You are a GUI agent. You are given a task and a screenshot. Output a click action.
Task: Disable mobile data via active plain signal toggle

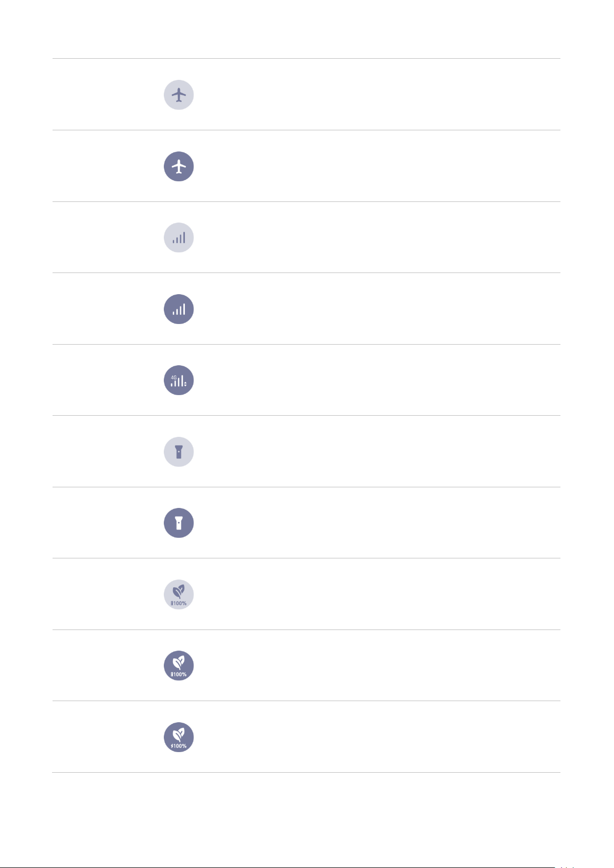179,309
